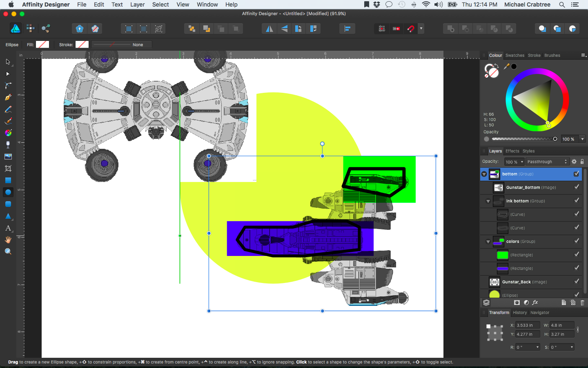588x368 pixels.
Task: Click the X position field
Action: coord(528,325)
